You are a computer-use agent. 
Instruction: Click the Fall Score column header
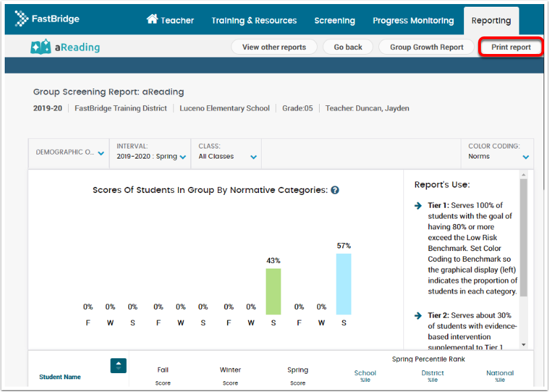(163, 376)
